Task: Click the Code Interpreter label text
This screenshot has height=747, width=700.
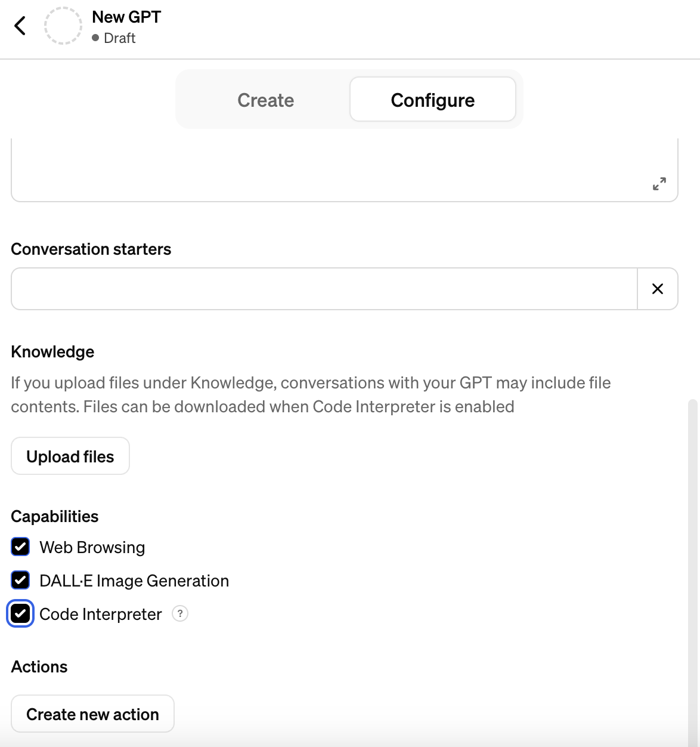Action: [x=101, y=614]
